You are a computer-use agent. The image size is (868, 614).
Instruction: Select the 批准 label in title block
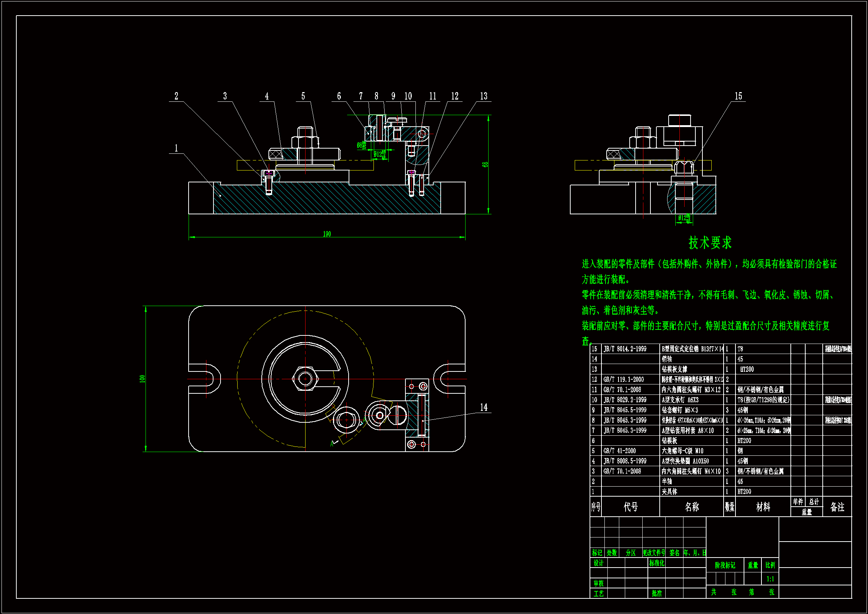tap(657, 594)
